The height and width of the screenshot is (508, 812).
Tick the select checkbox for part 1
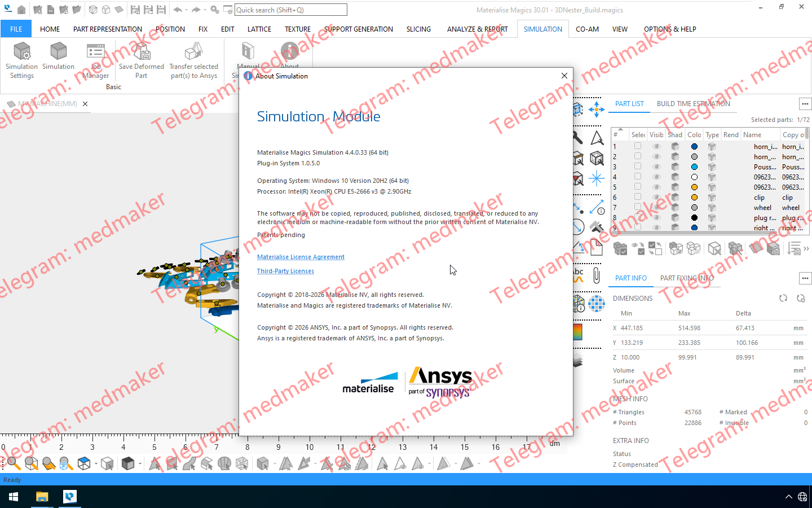pos(638,146)
